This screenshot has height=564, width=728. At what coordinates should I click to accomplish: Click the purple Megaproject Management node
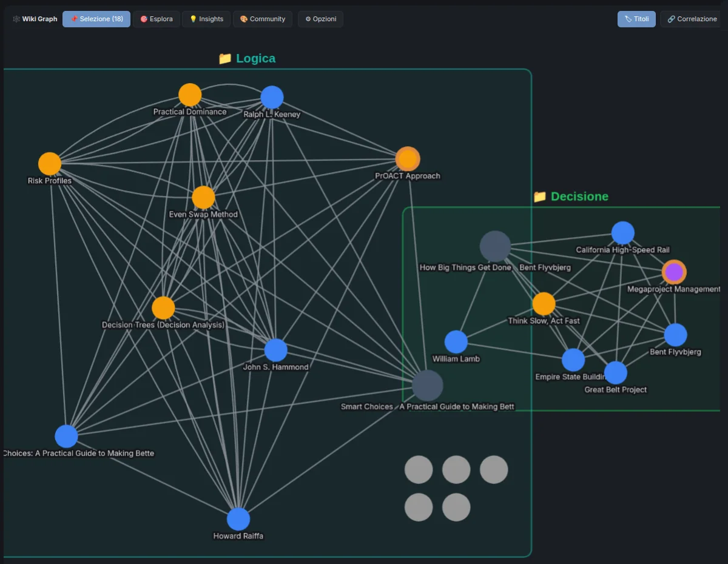[x=674, y=272]
